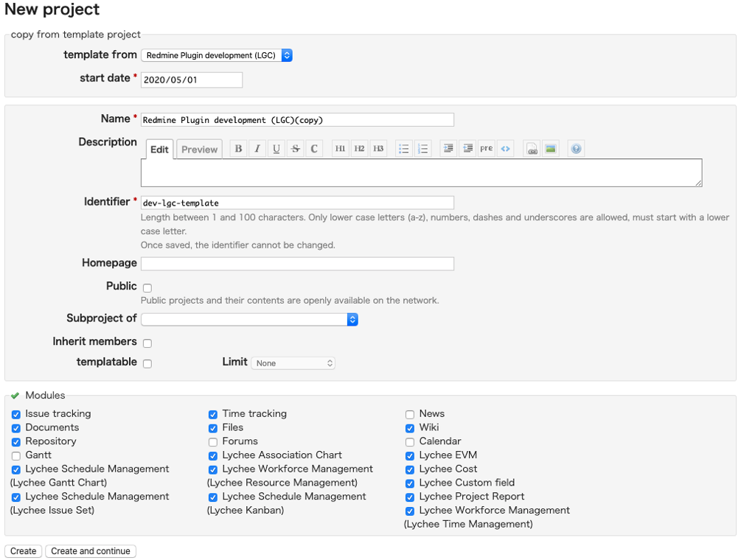
Task: Enable the Forums module
Action: tap(213, 441)
